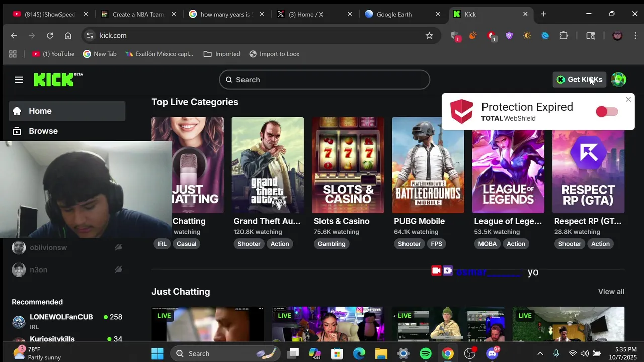Open File Explorer from the taskbar
This screenshot has height=362, width=644.
(381, 354)
